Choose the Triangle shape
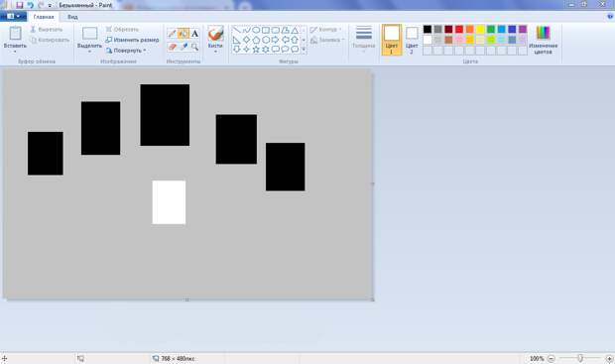The image size is (615, 364). coord(295,30)
